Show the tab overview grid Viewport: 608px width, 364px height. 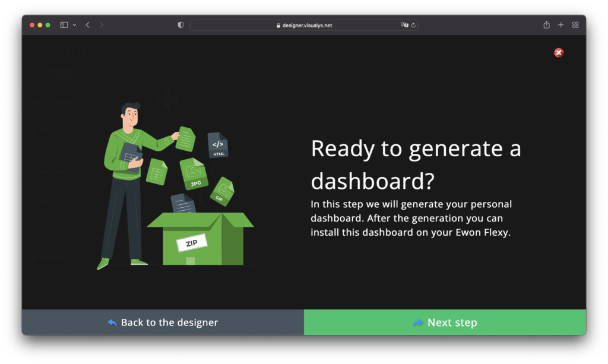point(575,24)
